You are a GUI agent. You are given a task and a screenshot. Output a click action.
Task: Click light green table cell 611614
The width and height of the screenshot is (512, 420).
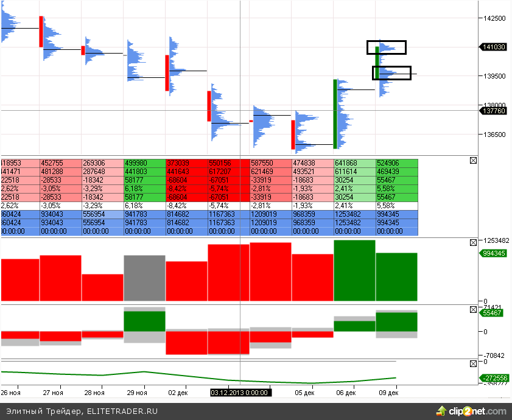click(356, 172)
